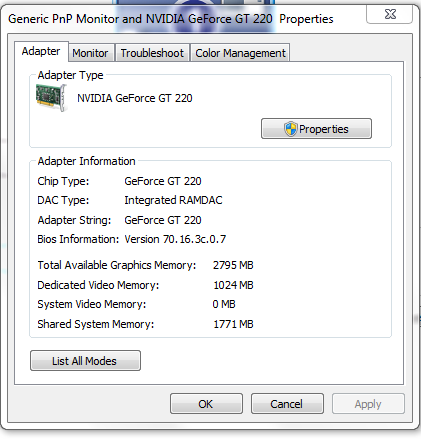421x443 pixels.
Task: Click the Adapter Information group label
Action: tap(87, 161)
